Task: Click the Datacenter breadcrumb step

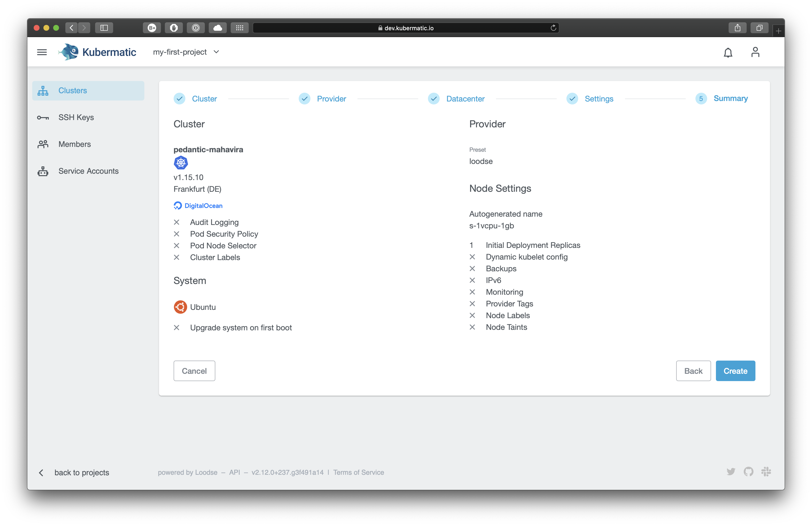Action: 466,98
